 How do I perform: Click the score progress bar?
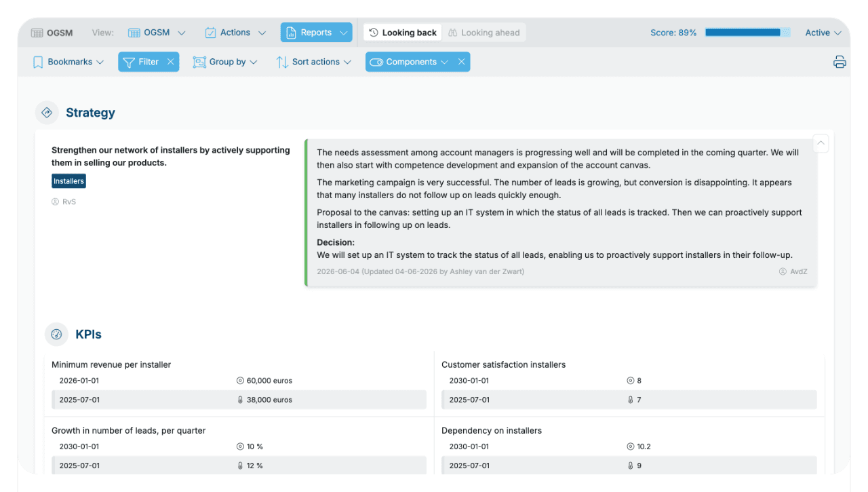pyautogui.click(x=748, y=33)
